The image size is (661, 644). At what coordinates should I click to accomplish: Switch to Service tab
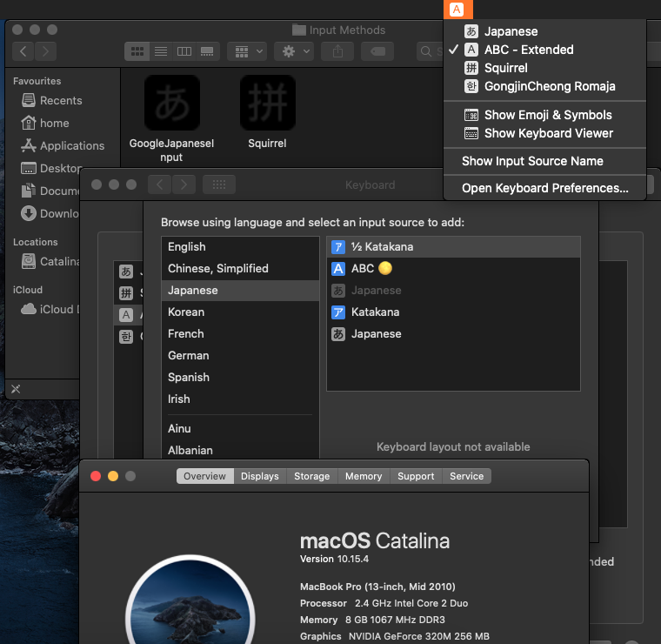coord(467,476)
